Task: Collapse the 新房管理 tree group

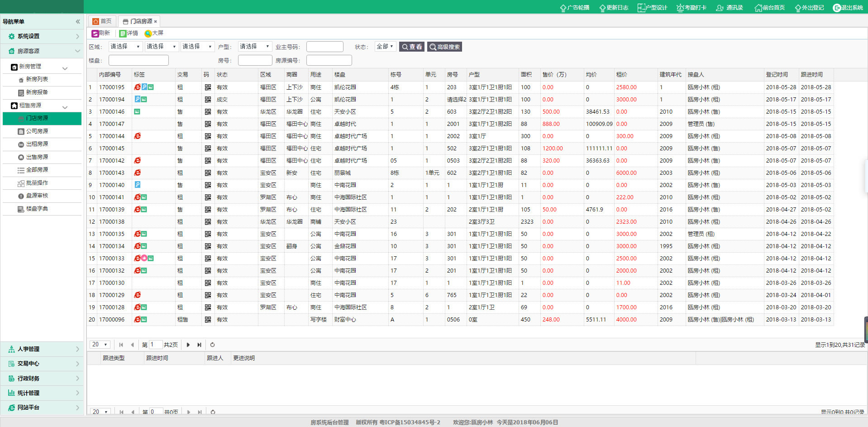Action: click(x=65, y=68)
